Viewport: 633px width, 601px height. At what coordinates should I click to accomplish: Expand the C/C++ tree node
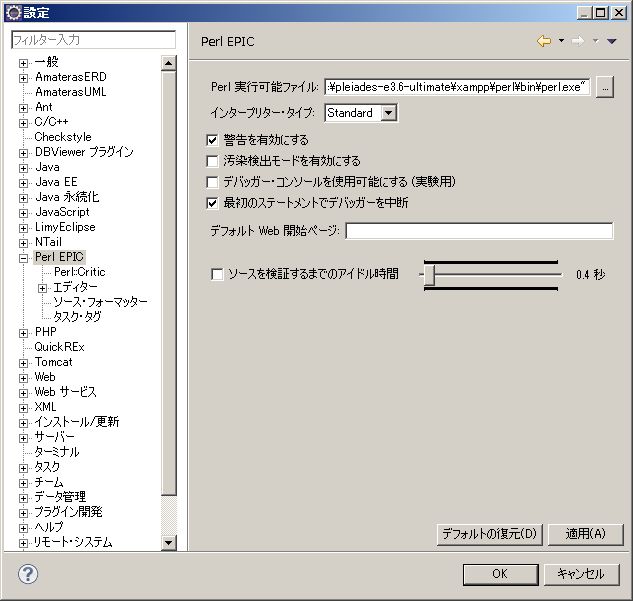pyautogui.click(x=23, y=123)
